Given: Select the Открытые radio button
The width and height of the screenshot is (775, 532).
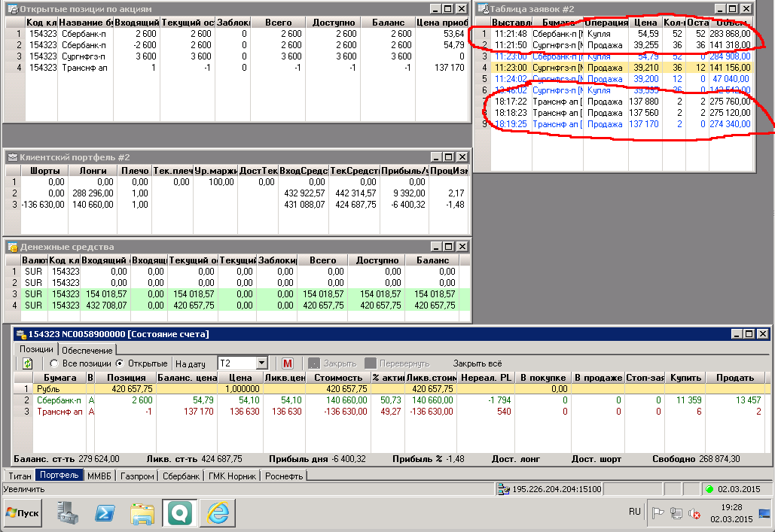Looking at the screenshot, I should click(120, 363).
